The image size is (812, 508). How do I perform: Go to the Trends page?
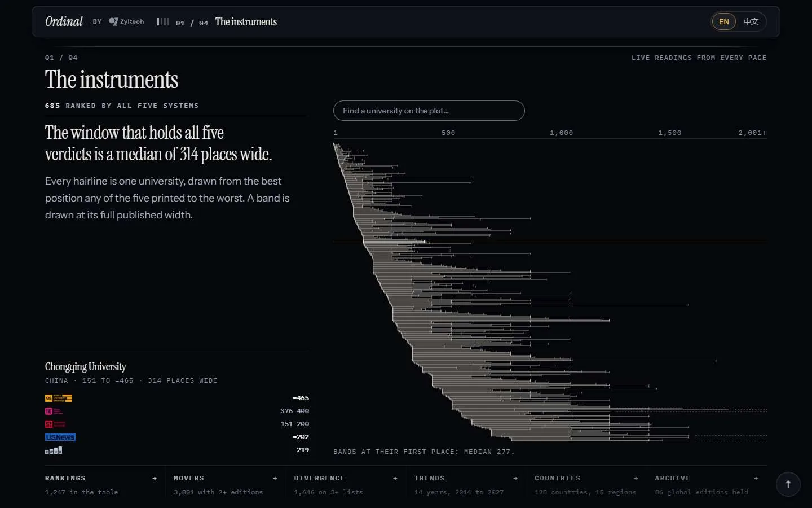466,485
